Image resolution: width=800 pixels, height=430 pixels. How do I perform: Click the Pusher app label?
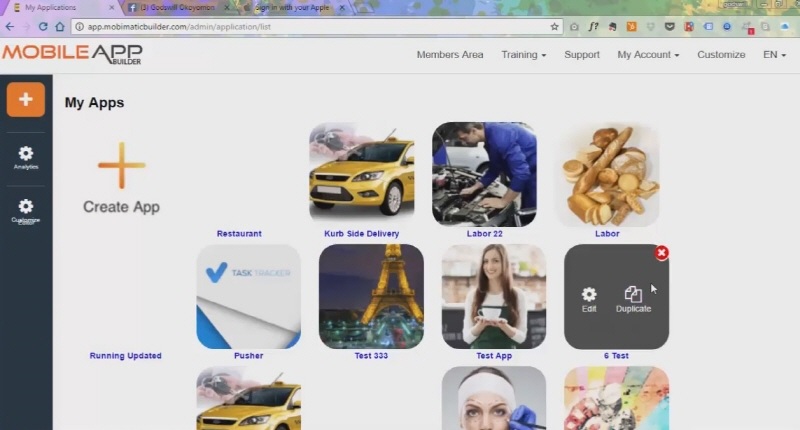coord(248,356)
